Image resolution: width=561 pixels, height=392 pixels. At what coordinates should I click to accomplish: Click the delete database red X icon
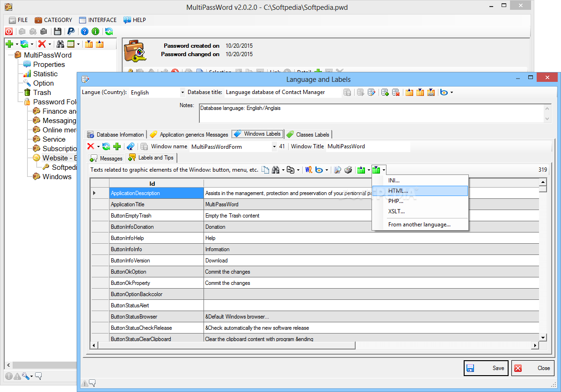[396, 92]
